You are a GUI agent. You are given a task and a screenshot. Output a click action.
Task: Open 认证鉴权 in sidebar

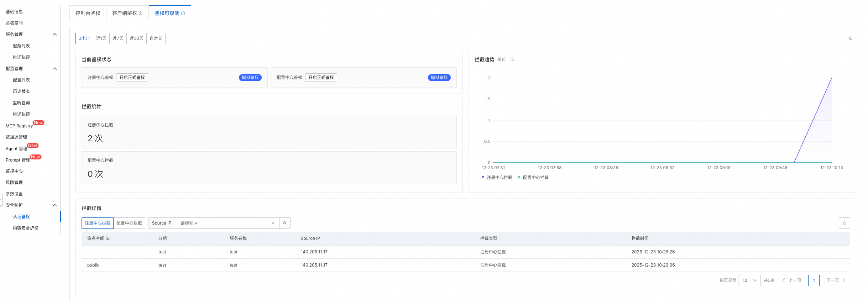(x=21, y=217)
